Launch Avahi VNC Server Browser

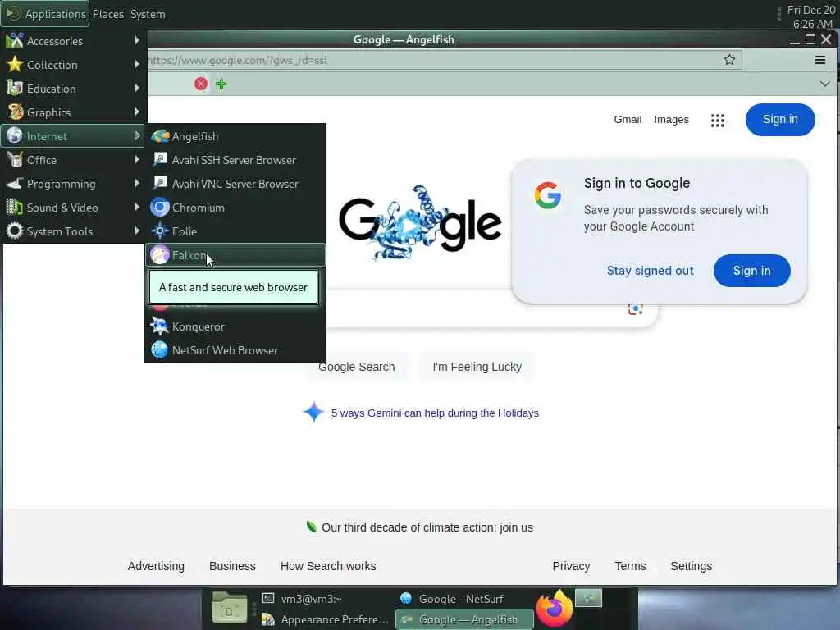click(235, 184)
